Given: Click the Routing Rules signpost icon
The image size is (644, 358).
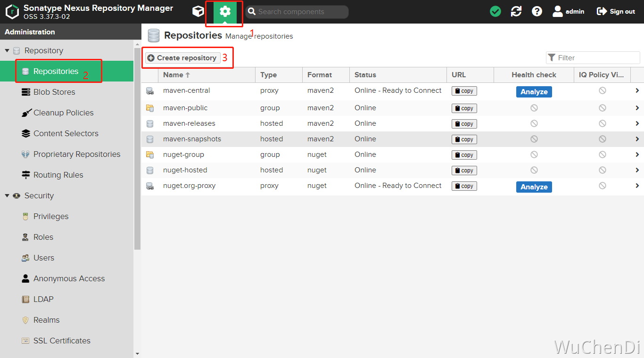Looking at the screenshot, I should (25, 175).
